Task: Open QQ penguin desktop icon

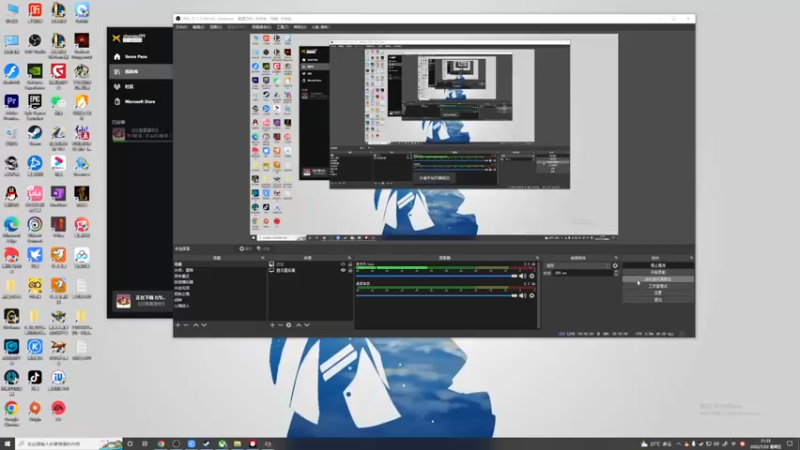Action: click(11, 197)
